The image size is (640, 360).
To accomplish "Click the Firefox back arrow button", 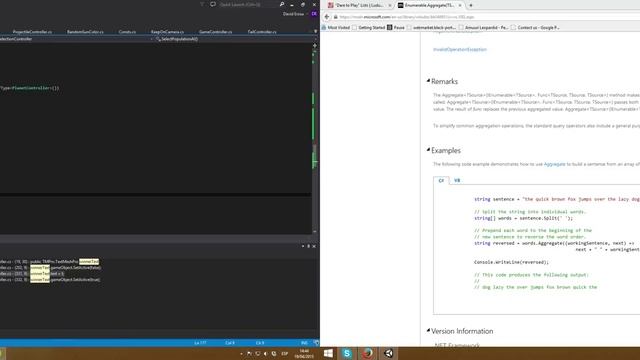I will pyautogui.click(x=327, y=17).
